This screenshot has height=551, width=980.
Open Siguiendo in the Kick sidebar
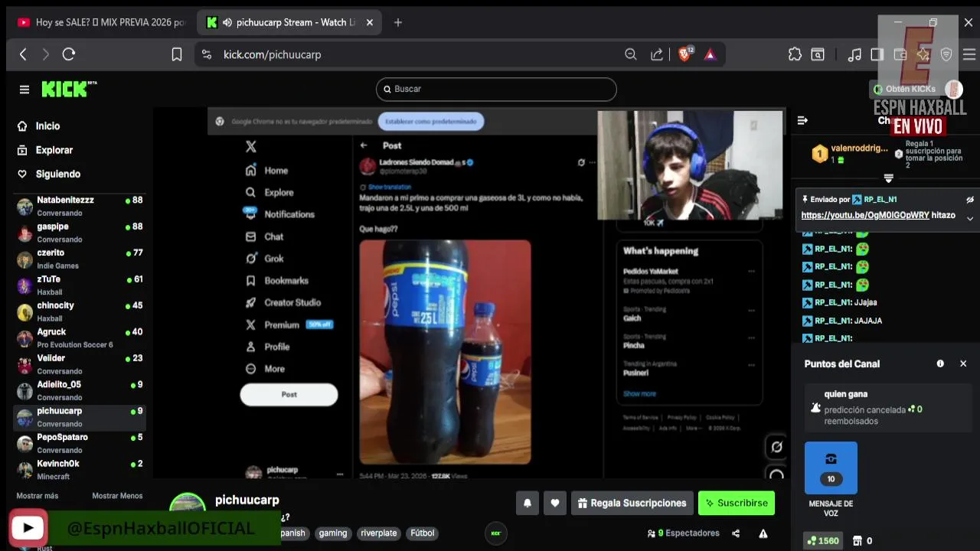(57, 174)
